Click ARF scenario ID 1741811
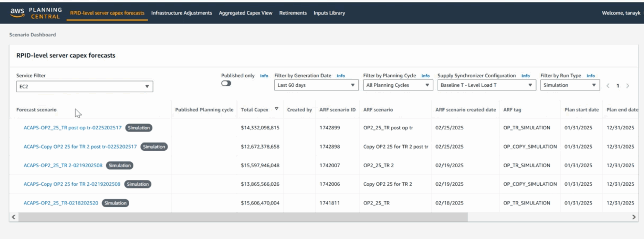 pos(330,203)
